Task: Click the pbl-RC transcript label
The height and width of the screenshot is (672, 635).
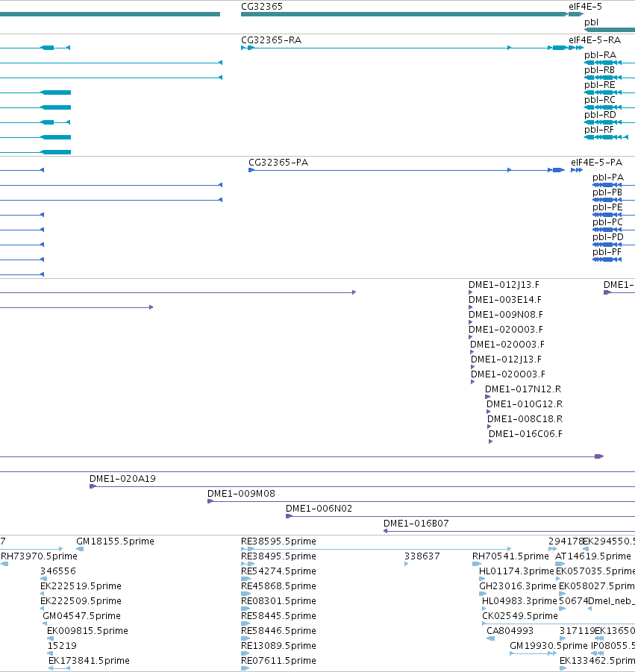Action: pyautogui.click(x=599, y=100)
